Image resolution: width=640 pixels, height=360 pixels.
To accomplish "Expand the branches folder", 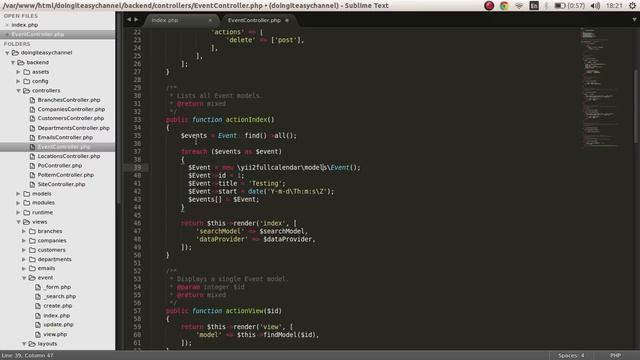I will 24,231.
